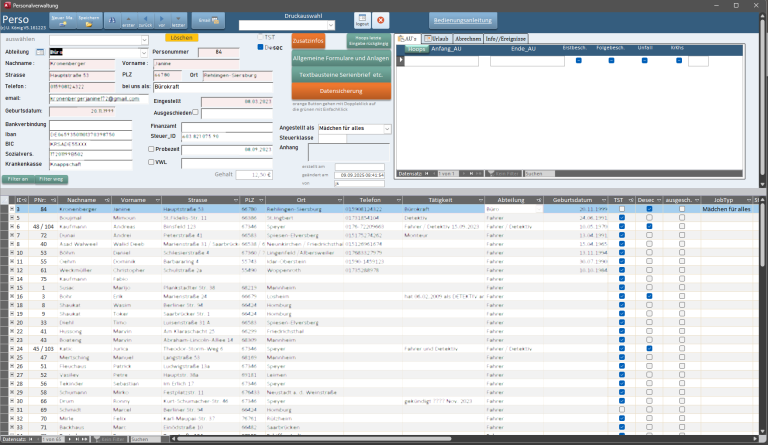Expand the 'Angestellt als' combo box
Viewport: 768px width, 445px height.
click(x=388, y=128)
